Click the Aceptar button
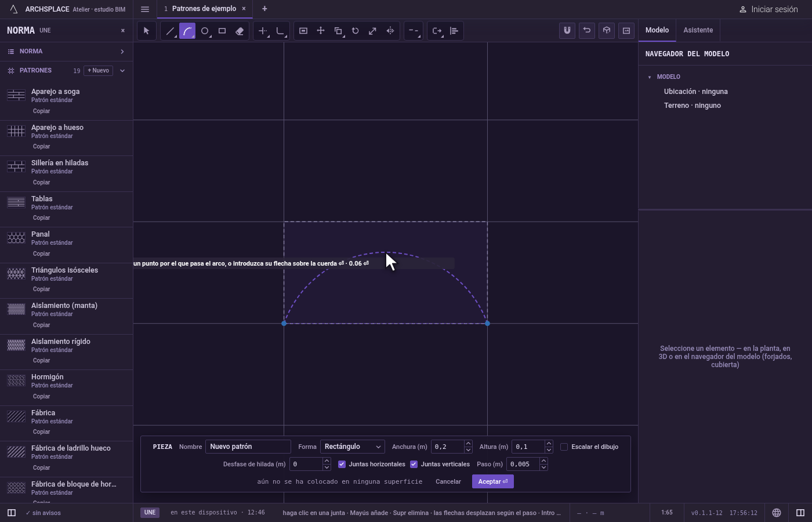This screenshot has width=812, height=522. click(x=493, y=481)
